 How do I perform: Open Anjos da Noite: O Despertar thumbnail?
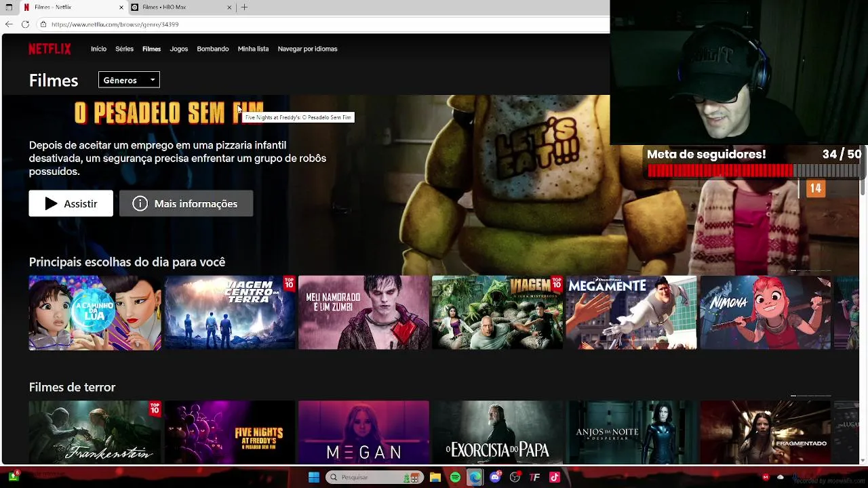click(x=631, y=432)
